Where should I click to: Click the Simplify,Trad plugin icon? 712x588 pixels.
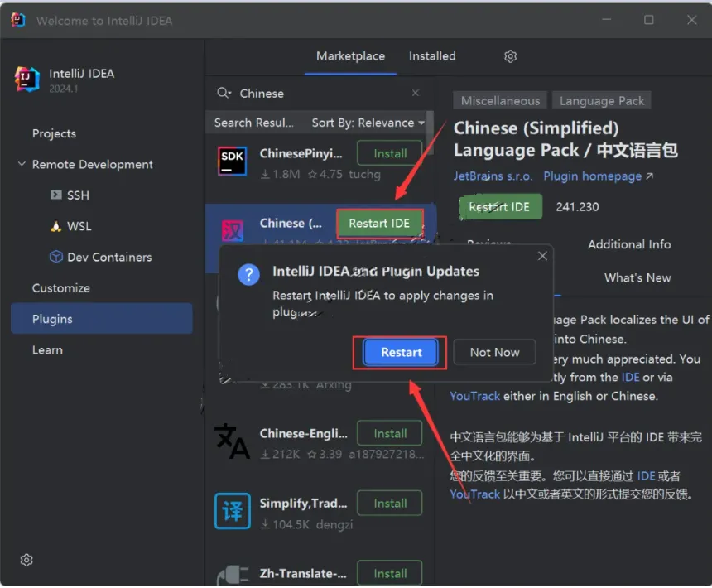click(x=232, y=511)
